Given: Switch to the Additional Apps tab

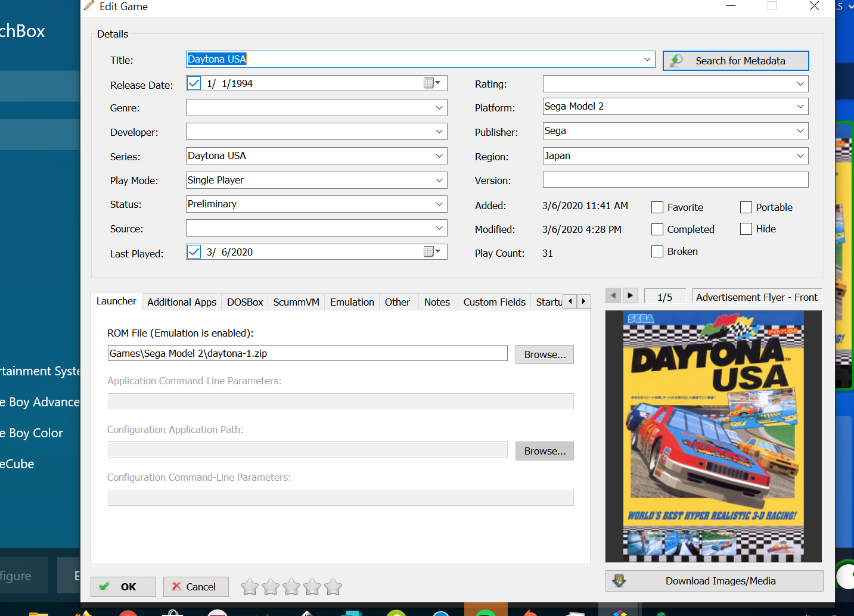Looking at the screenshot, I should point(182,302).
